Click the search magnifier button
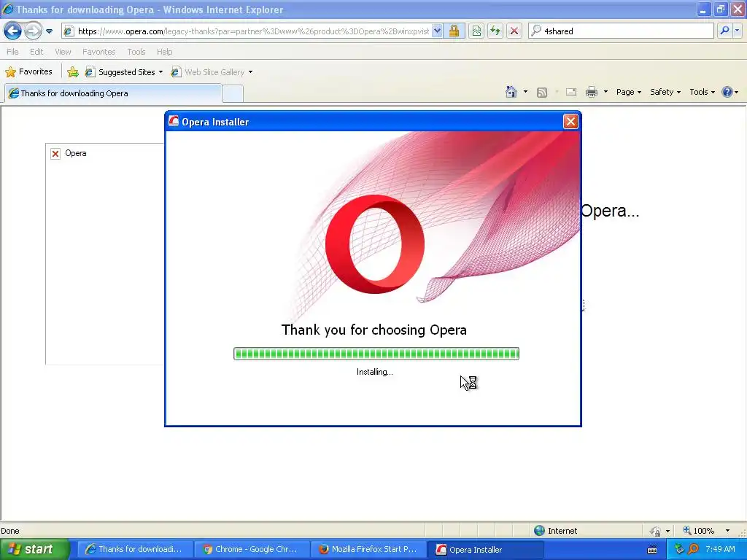 pos(724,31)
